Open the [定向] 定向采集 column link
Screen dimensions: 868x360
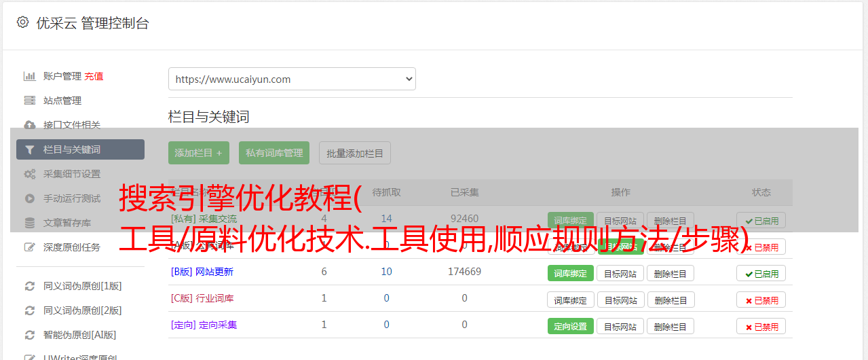point(204,325)
